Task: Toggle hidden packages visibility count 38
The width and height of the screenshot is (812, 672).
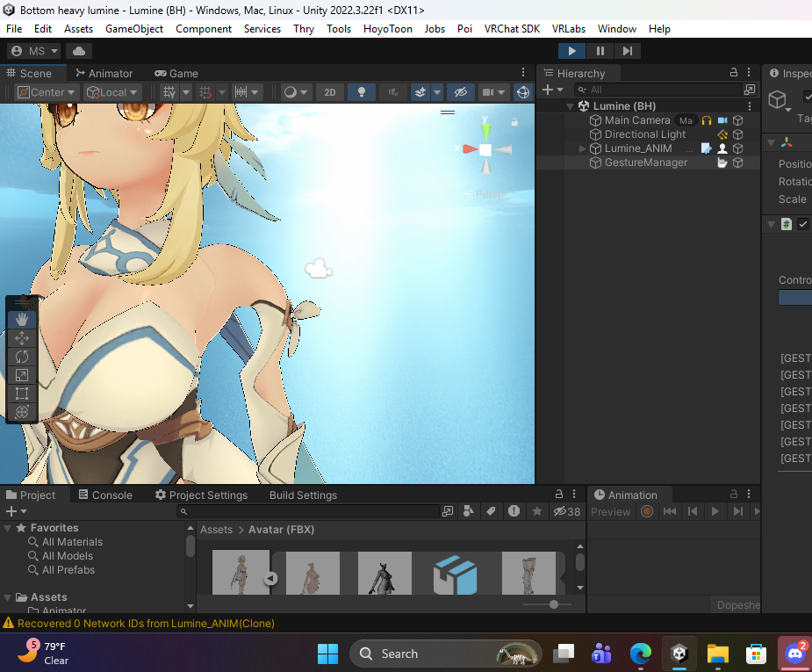Action: pos(566,511)
